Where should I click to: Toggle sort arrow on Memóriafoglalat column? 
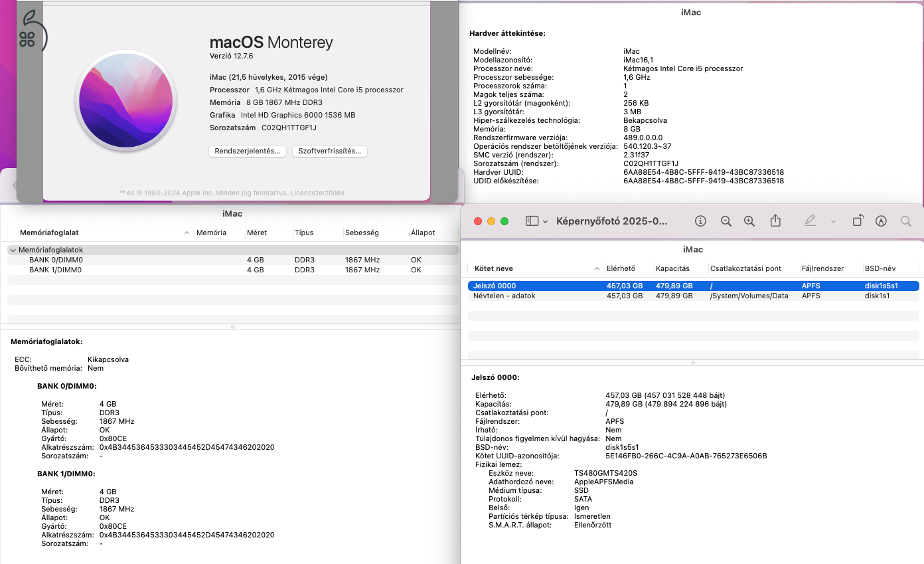click(187, 233)
